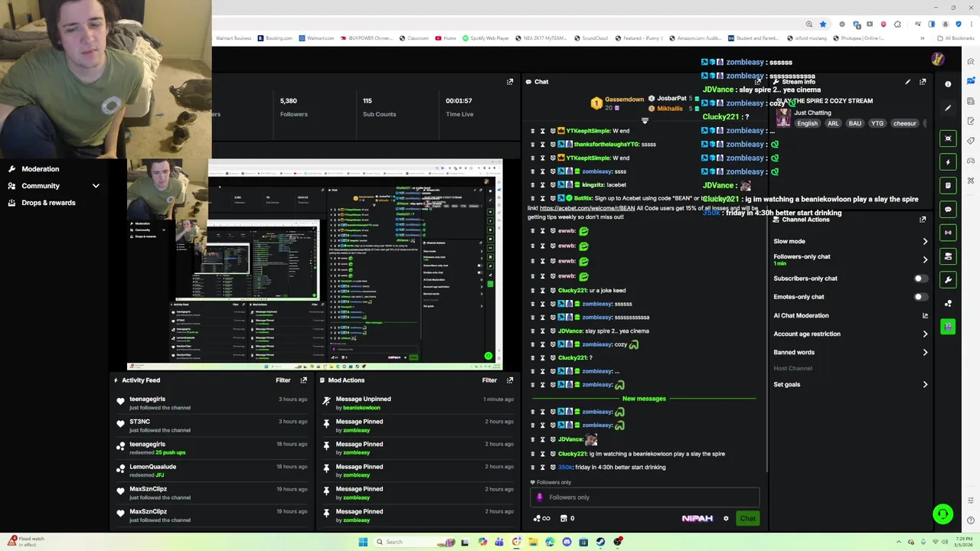The height and width of the screenshot is (551, 980).
Task: Click ST3NC's follow entry in Activity Feed
Action: click(x=212, y=425)
